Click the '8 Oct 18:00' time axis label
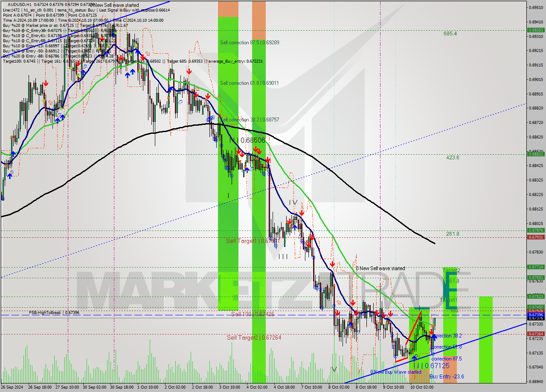546x392 pixels. click(366, 387)
